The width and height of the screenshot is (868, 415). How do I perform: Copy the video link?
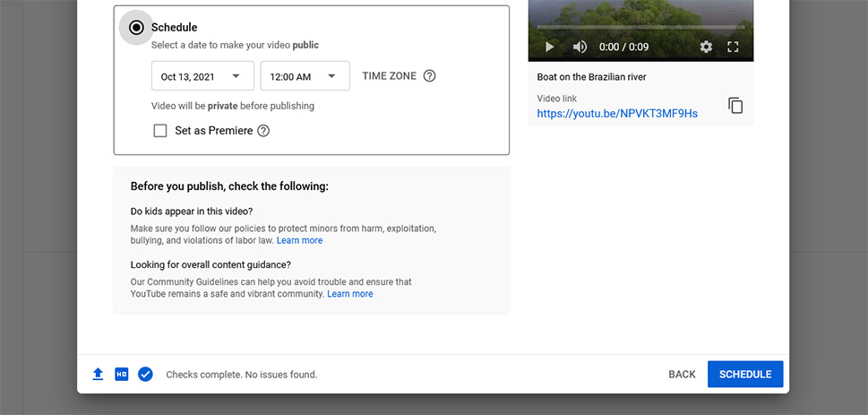click(x=735, y=105)
